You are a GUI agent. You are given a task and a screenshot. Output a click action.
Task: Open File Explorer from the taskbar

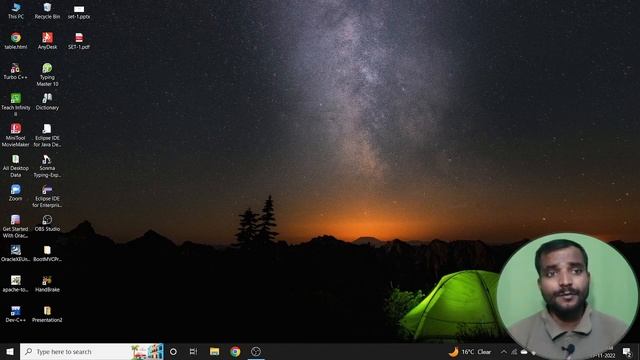click(x=214, y=351)
